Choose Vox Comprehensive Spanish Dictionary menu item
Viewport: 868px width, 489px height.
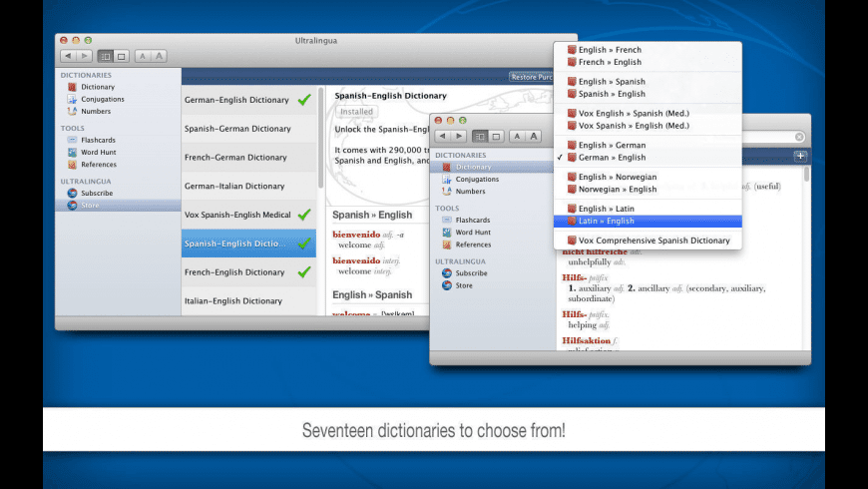[x=648, y=241]
